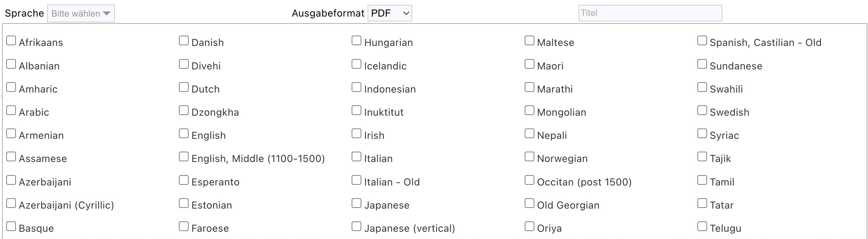Toggle Spanish, Castilian - Old checkbox

(702, 41)
